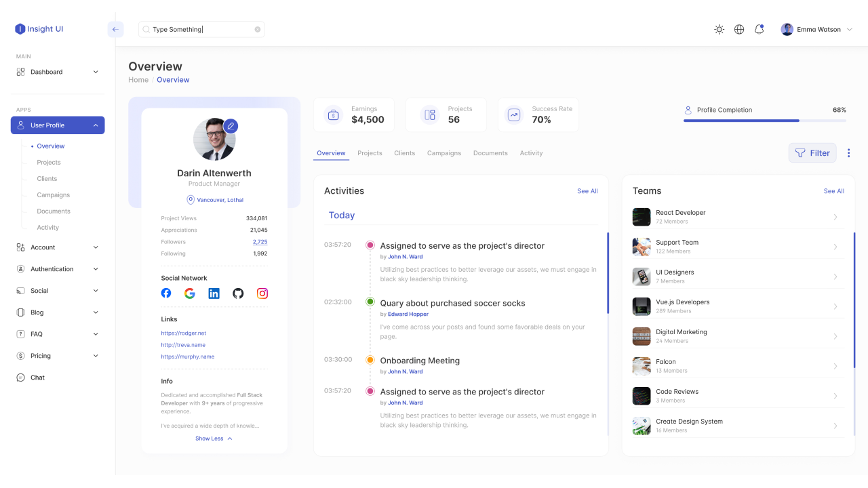Open the https://rodger.net link
This screenshot has width=868, height=488.
(x=183, y=333)
